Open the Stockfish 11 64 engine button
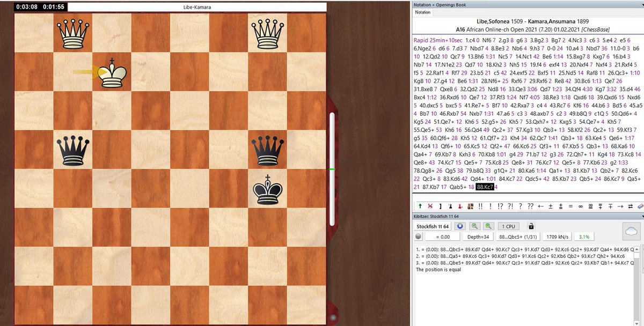The height and width of the screenshot is (326, 644). pyautogui.click(x=434, y=227)
